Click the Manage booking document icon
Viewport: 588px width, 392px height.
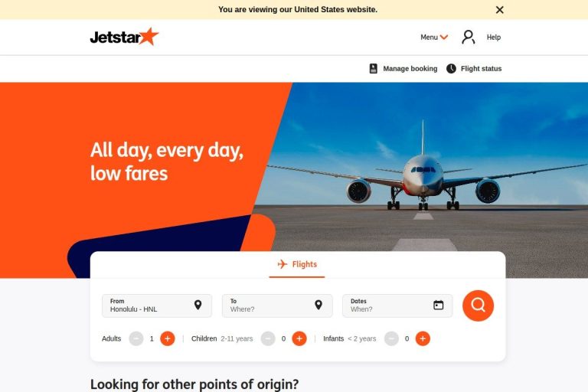373,69
